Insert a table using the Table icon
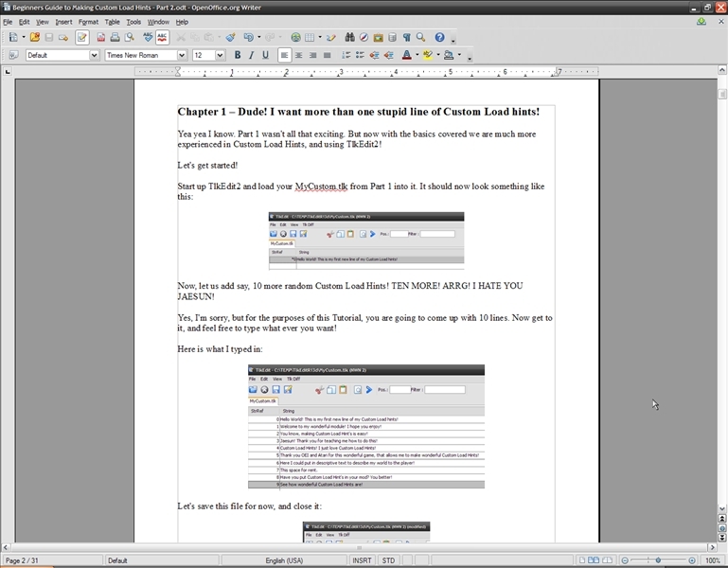This screenshot has width=728, height=568. coord(310,38)
